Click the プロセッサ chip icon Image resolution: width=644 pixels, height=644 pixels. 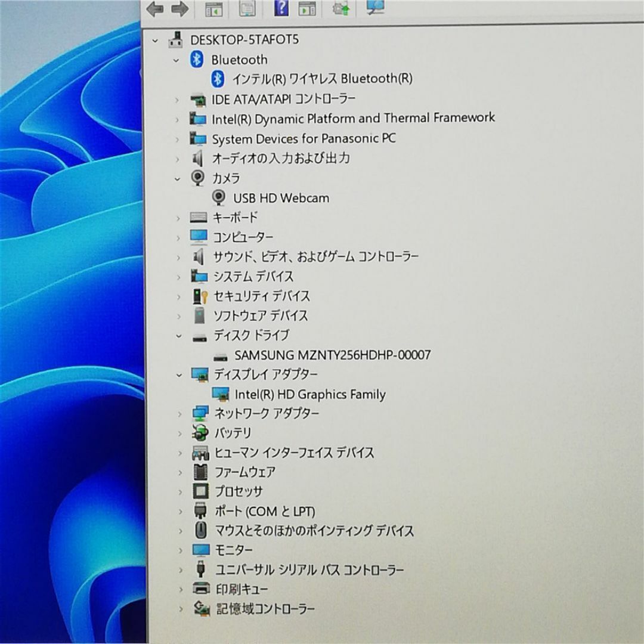pyautogui.click(x=201, y=491)
